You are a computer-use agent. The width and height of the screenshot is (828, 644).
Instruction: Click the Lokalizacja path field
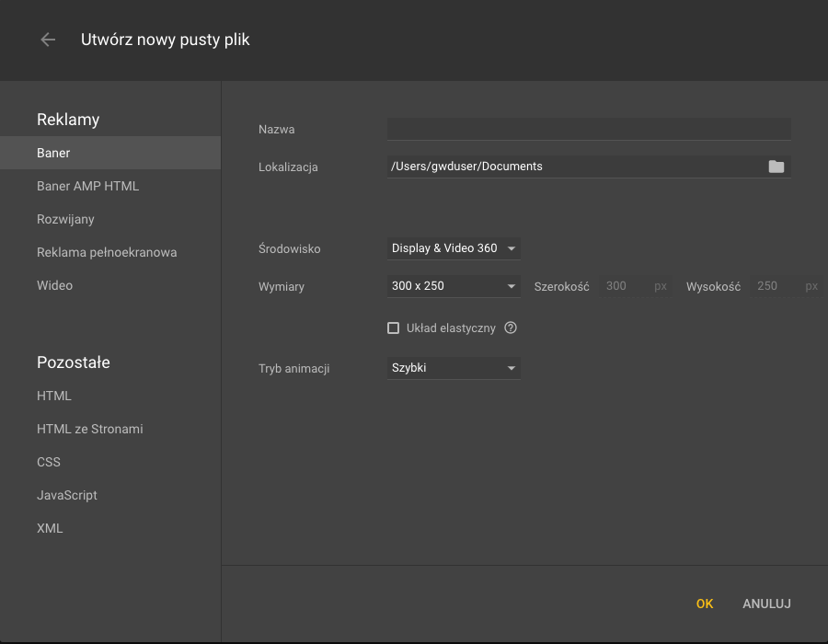(576, 167)
